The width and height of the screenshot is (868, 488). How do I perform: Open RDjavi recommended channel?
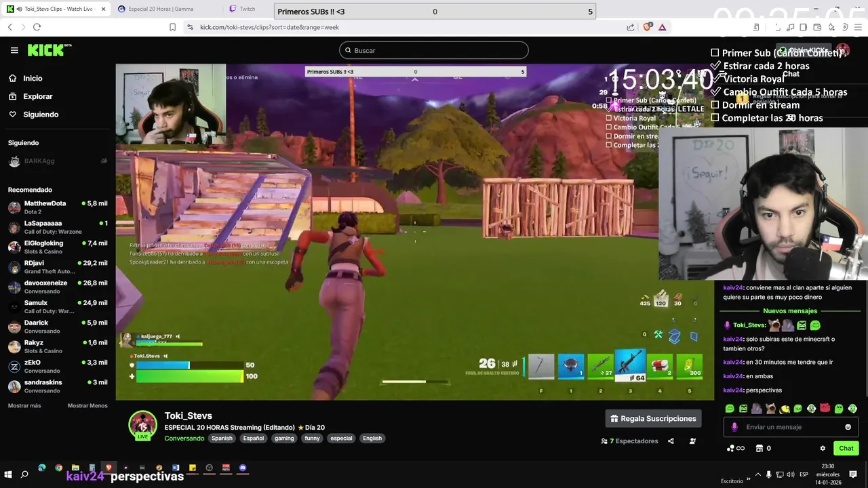[58, 267]
